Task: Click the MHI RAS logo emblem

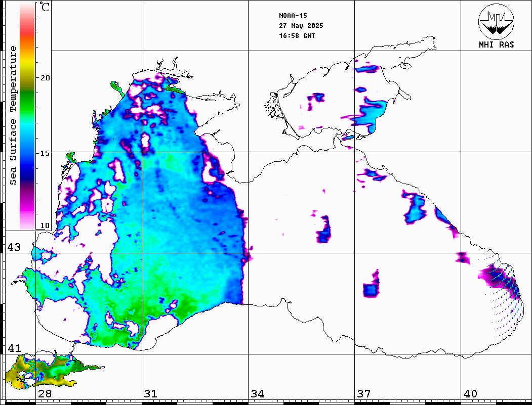Action: pyautogui.click(x=497, y=21)
